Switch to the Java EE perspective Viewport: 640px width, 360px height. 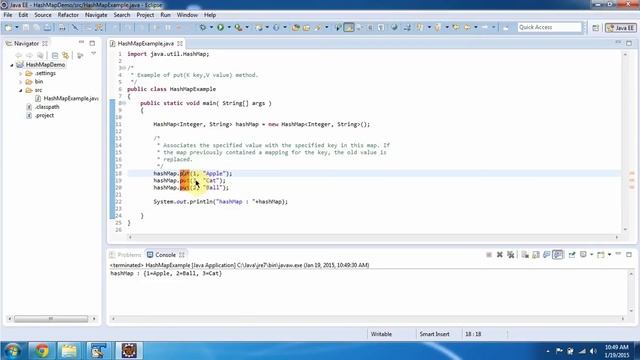coord(620,28)
